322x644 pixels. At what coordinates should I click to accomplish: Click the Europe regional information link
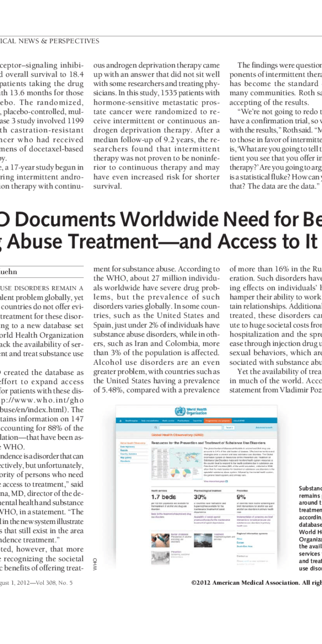pos(242,543)
